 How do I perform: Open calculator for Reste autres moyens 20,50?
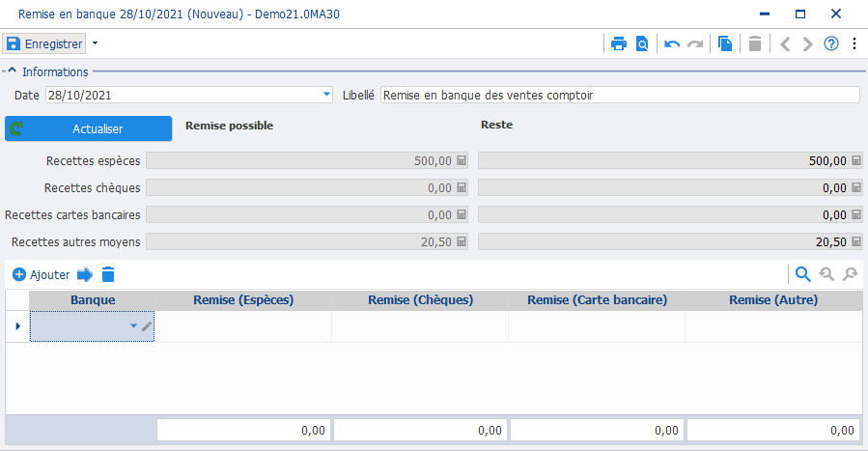pyautogui.click(x=856, y=241)
